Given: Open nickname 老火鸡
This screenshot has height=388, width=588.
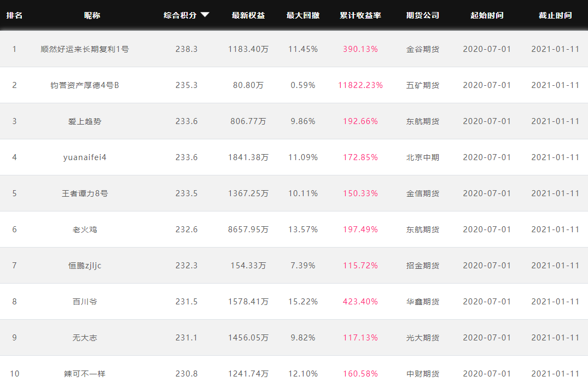Looking at the screenshot, I should (x=85, y=230).
